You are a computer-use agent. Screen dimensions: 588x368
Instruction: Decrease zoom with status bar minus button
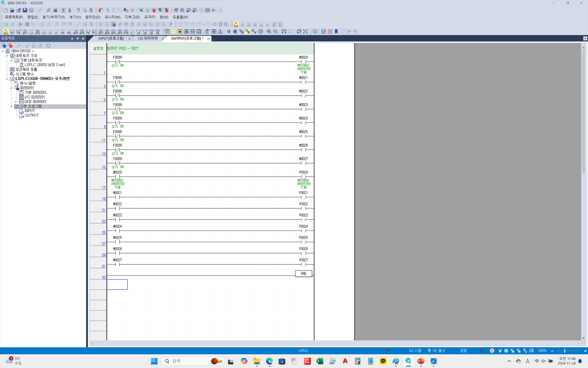coord(552,351)
